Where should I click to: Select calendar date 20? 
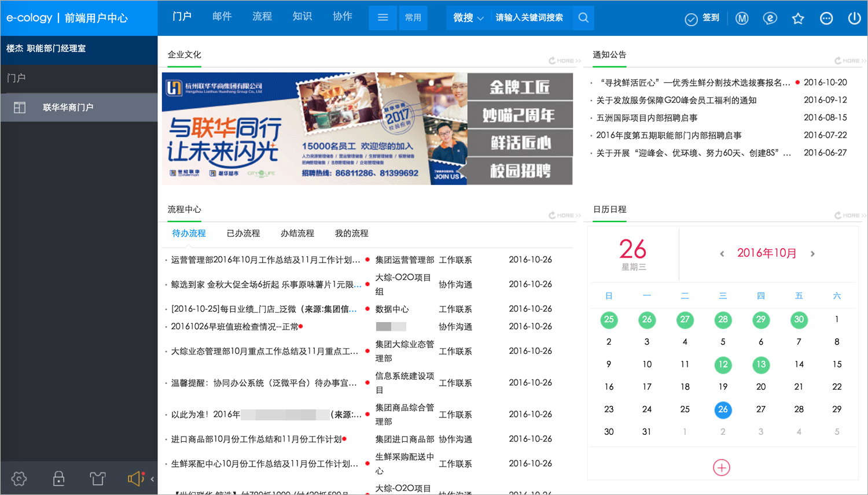point(761,387)
